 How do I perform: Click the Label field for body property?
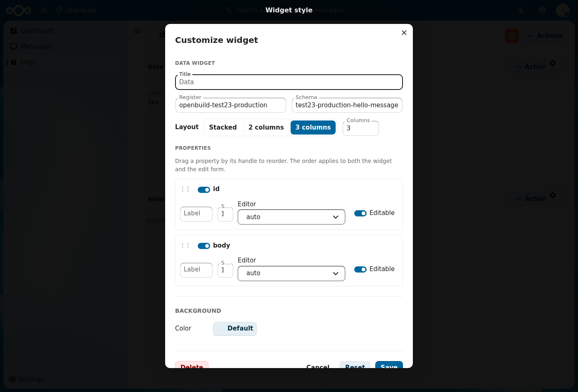(197, 270)
